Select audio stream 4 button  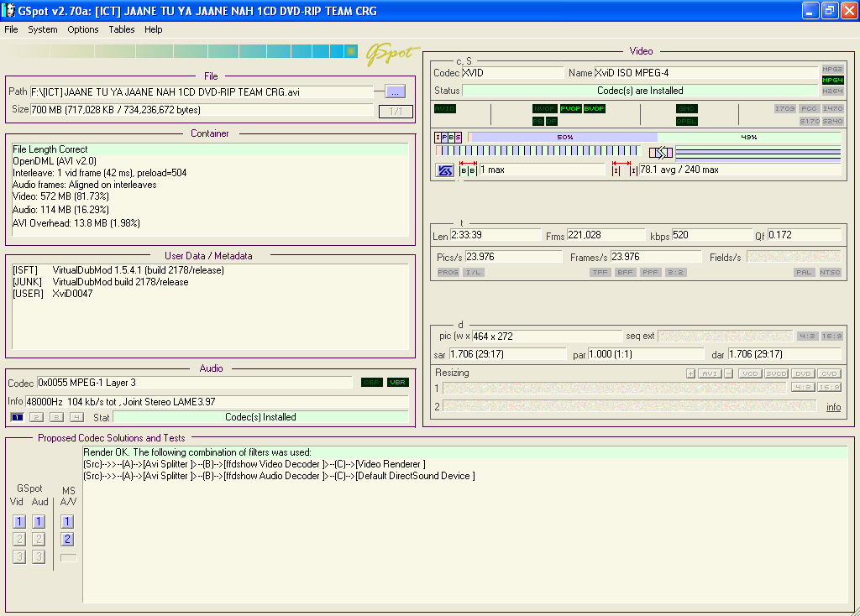coord(76,418)
